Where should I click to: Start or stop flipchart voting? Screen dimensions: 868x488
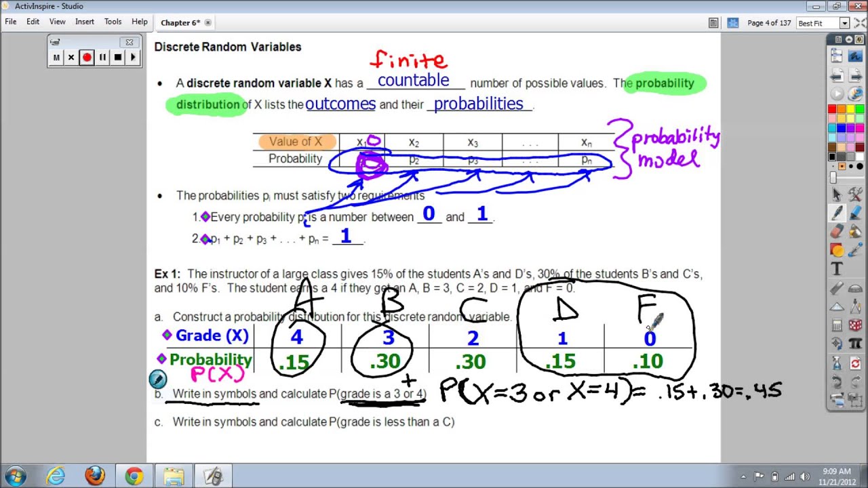point(837,94)
